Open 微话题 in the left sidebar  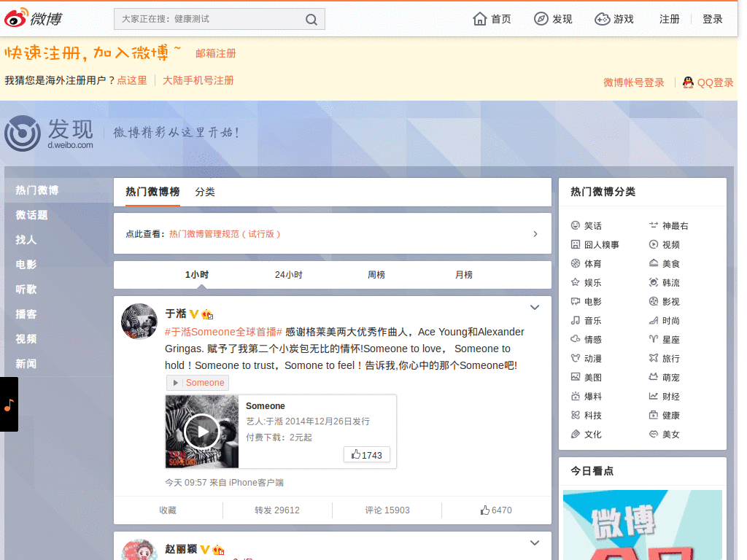coord(31,215)
